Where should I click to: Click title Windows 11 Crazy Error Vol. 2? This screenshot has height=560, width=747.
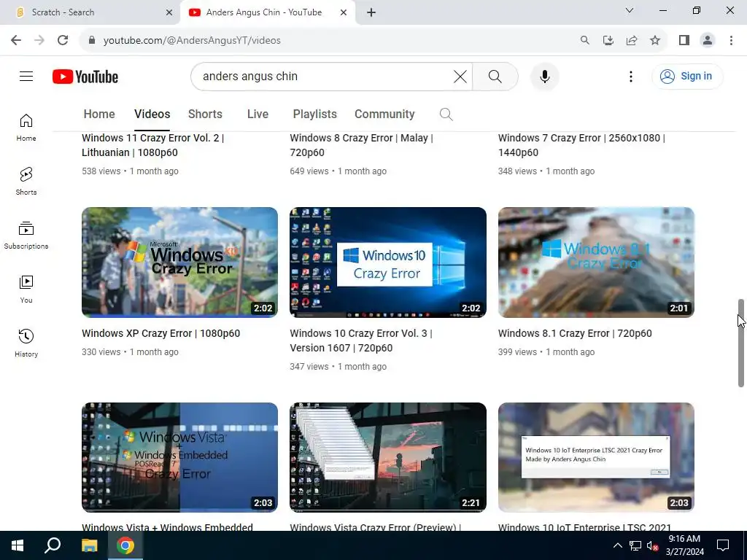153,145
